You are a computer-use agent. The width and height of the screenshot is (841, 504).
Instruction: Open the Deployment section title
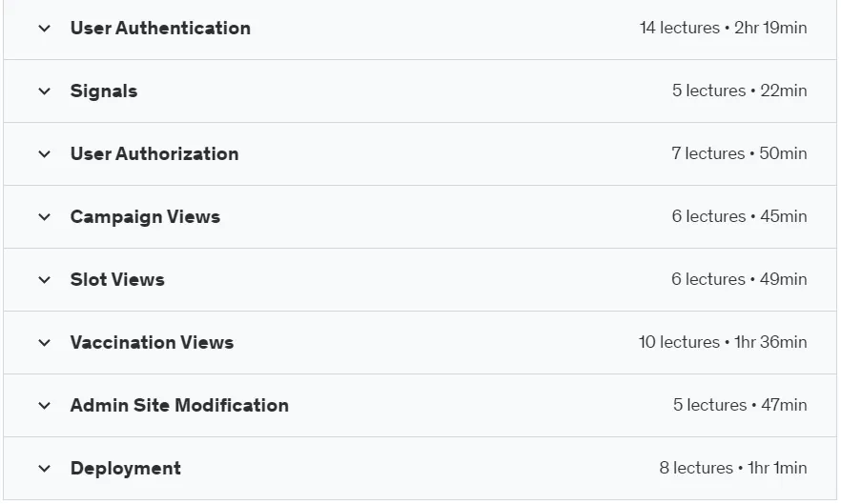126,468
